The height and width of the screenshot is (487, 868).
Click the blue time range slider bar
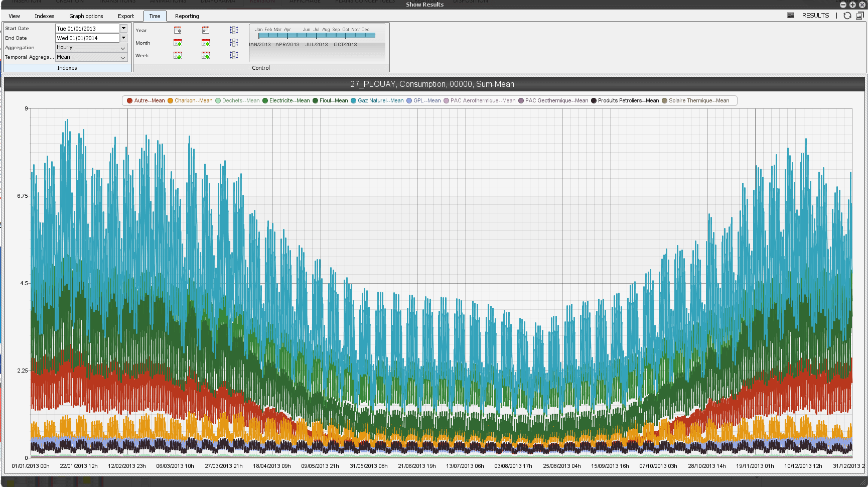[x=317, y=36]
